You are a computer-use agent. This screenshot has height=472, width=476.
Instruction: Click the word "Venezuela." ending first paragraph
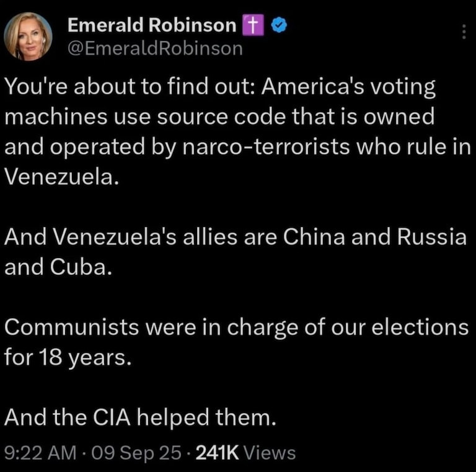[60, 177]
